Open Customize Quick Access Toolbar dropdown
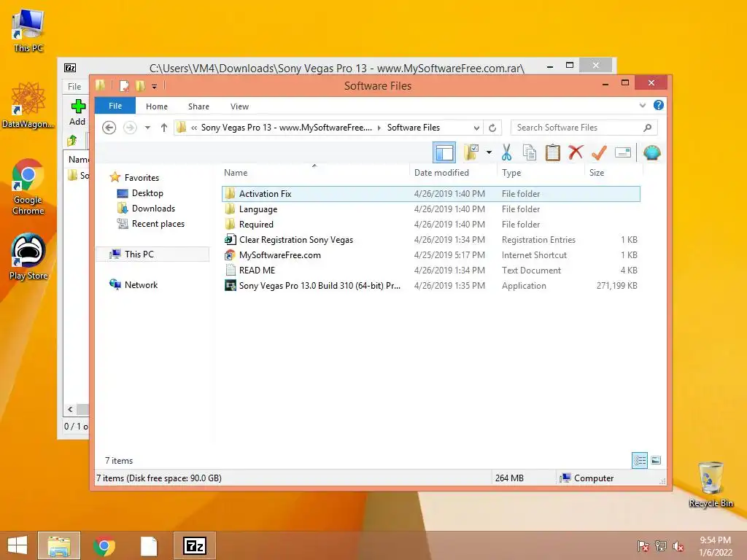Image resolution: width=747 pixels, height=560 pixels. click(x=155, y=86)
